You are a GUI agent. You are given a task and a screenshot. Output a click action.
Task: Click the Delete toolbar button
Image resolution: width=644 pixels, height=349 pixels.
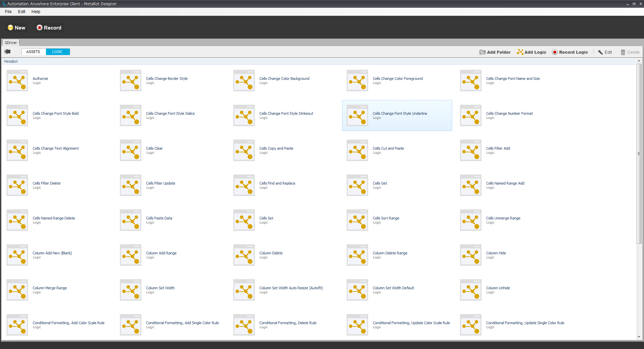(630, 52)
